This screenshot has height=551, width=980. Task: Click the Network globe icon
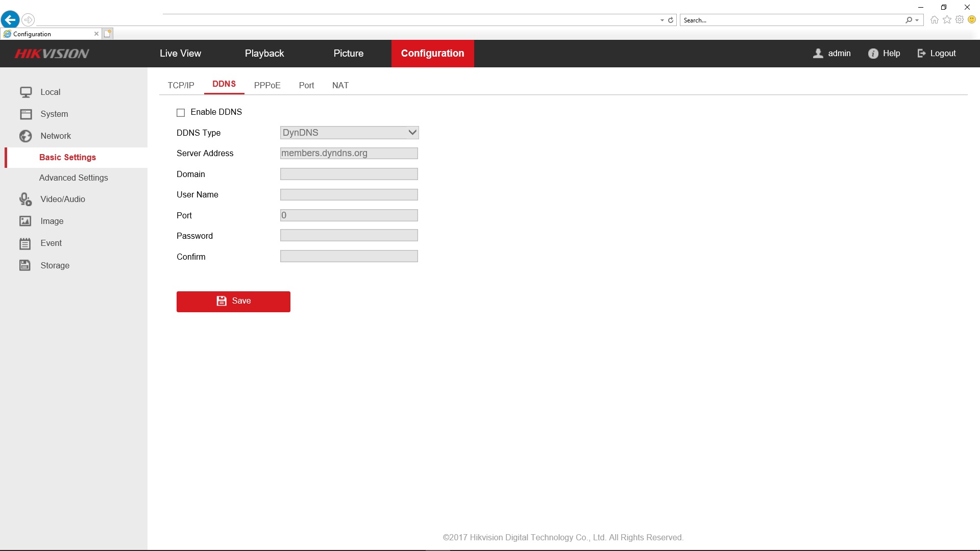coord(26,136)
